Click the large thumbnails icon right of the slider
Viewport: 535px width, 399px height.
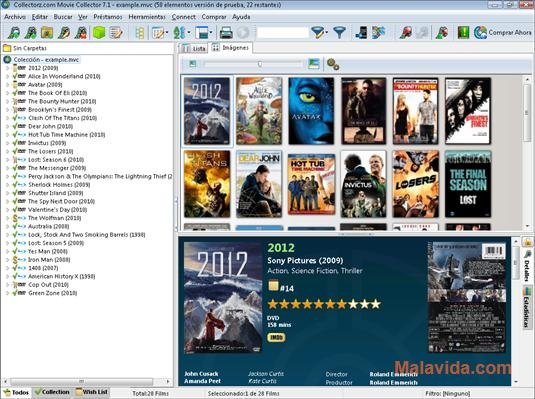click(314, 64)
